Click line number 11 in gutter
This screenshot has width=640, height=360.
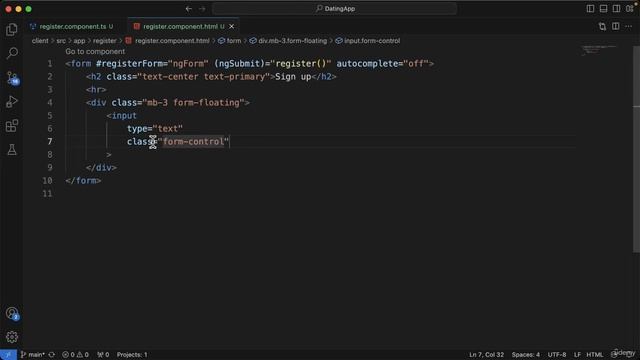pyautogui.click(x=47, y=193)
